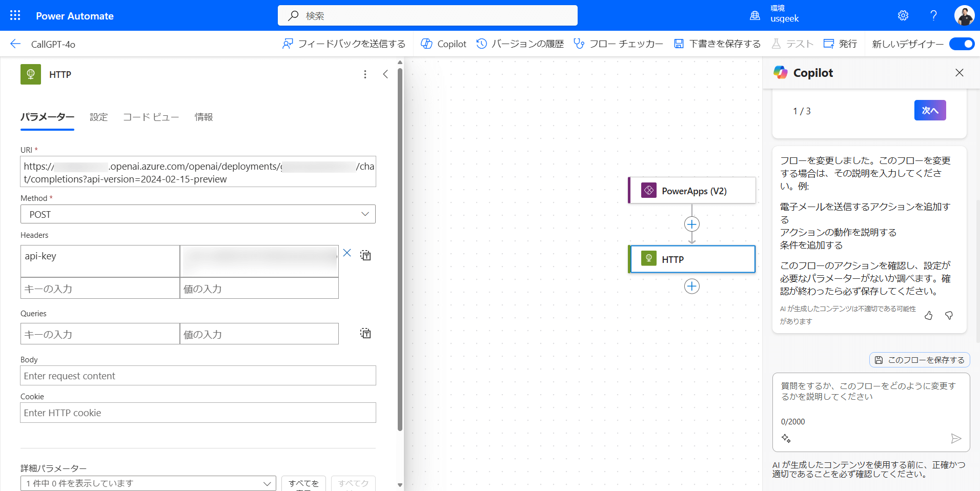Give thumbs down on Copilot's response

[x=949, y=316]
